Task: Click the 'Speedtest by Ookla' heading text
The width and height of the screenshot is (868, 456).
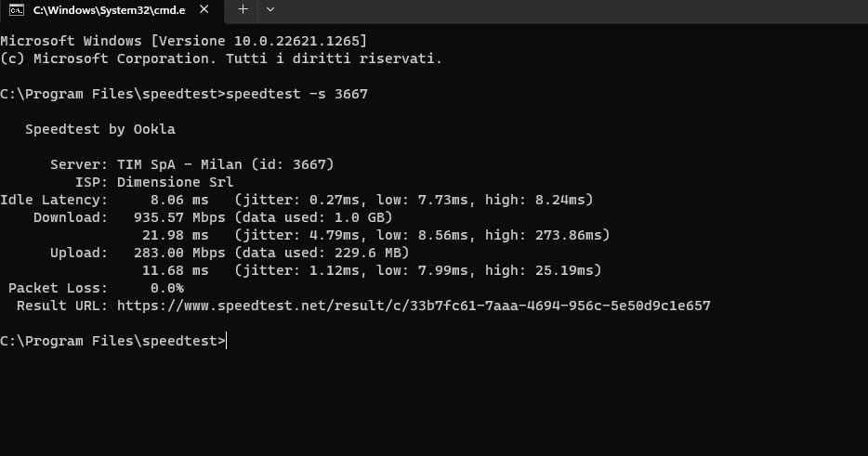Action: (x=100, y=129)
